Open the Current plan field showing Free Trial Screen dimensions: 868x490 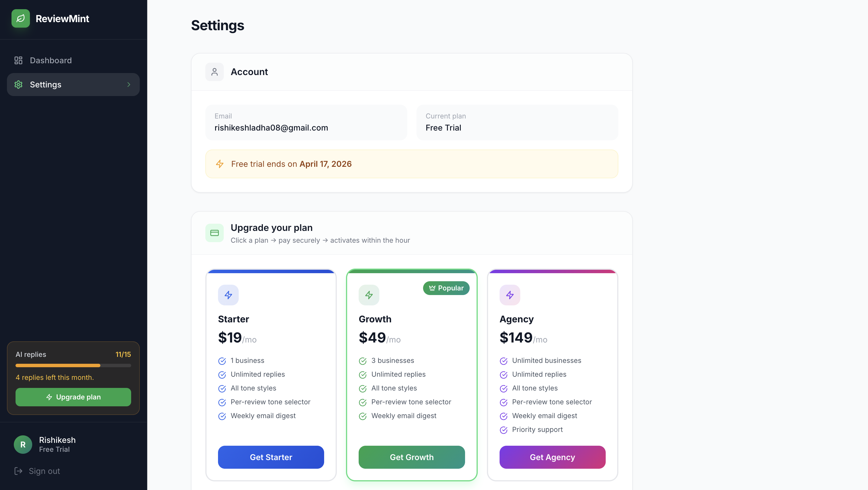[x=517, y=122]
